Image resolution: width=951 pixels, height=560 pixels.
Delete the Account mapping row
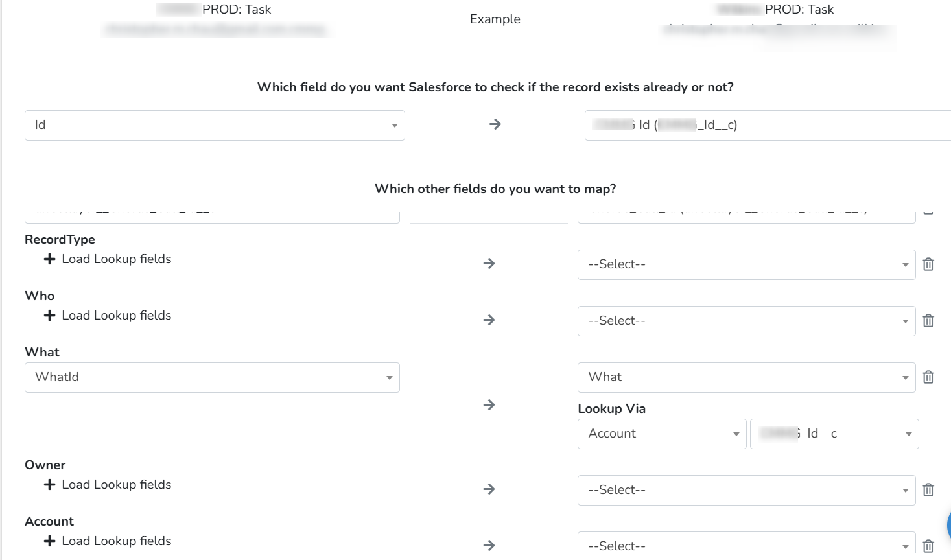point(928,546)
